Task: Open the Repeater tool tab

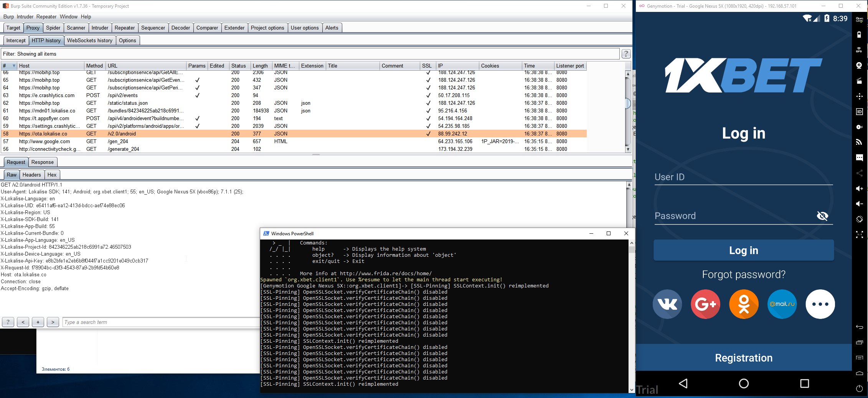Action: pyautogui.click(x=125, y=28)
